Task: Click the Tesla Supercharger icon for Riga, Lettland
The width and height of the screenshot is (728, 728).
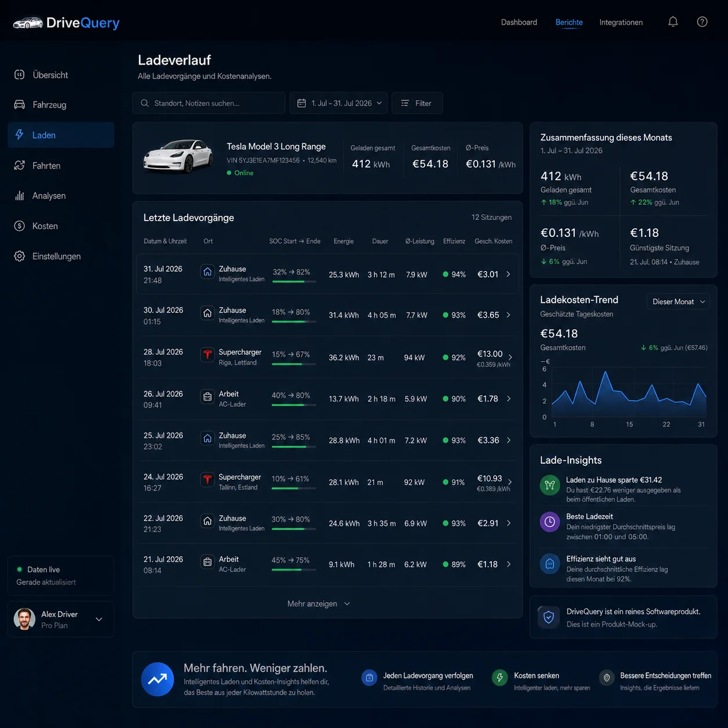Action: [x=207, y=355]
